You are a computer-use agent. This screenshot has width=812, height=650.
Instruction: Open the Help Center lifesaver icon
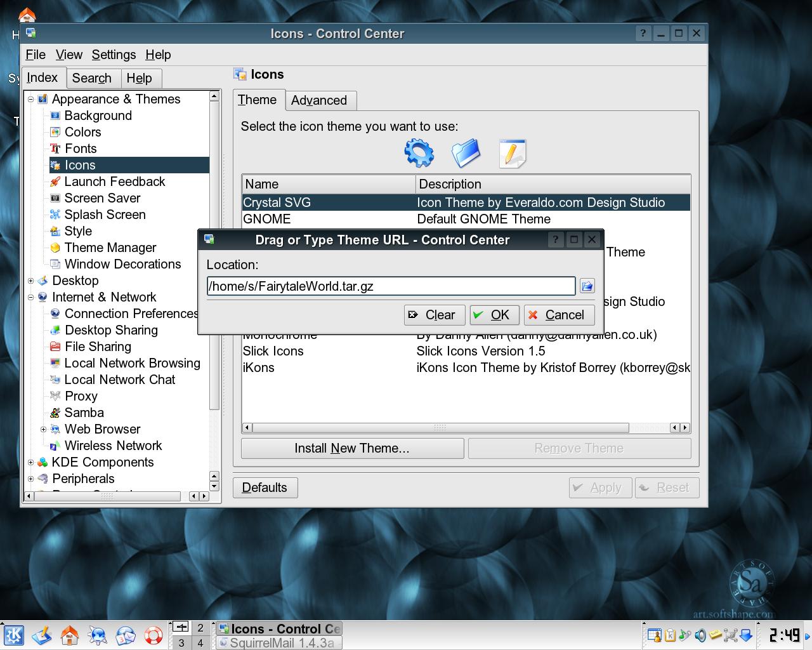pos(154,635)
